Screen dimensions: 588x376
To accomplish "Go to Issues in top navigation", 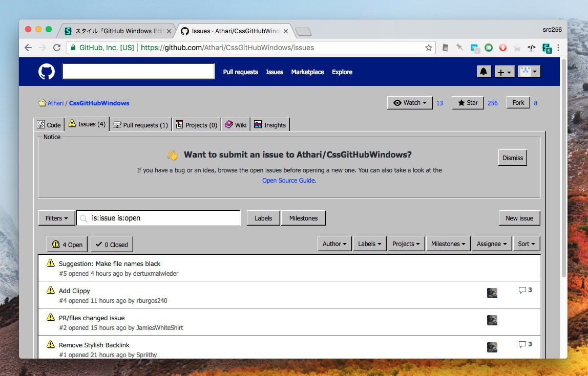I will pos(275,72).
